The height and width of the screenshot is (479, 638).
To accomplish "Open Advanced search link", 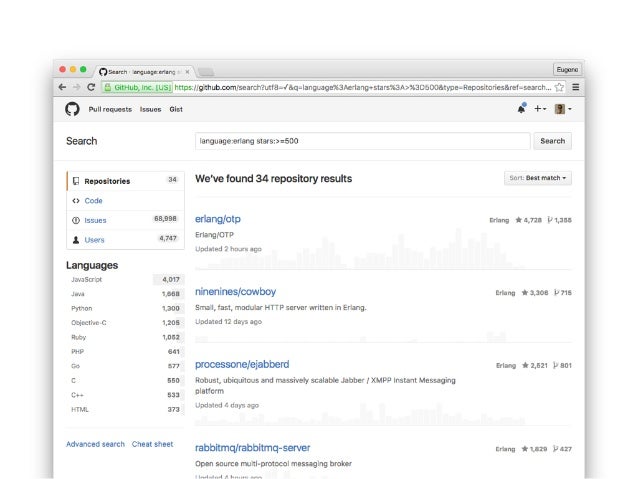I will pos(95,444).
